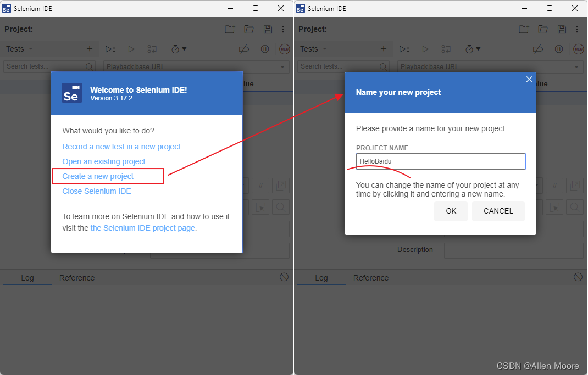Click Description field in right window
The height and width of the screenshot is (375, 588).
(514, 250)
